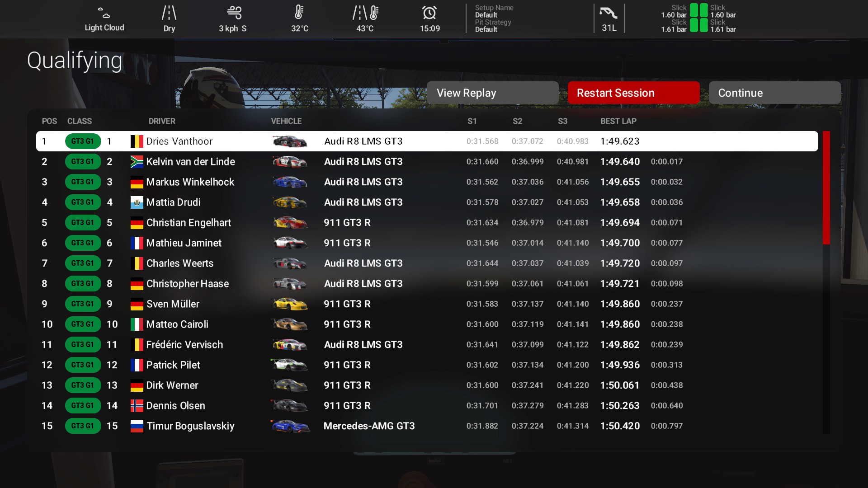Click the GT3 G1 class badge for Dries Vanthoor
The width and height of the screenshot is (868, 488).
[x=83, y=141]
